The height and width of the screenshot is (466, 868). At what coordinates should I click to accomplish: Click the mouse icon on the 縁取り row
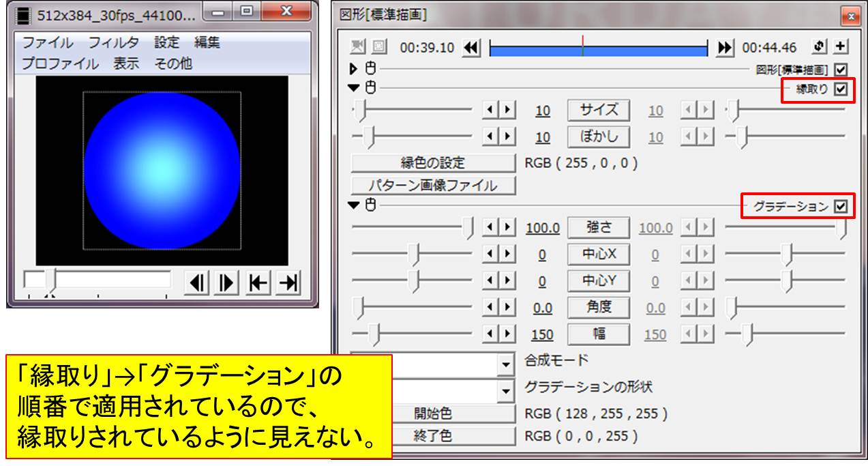370,87
